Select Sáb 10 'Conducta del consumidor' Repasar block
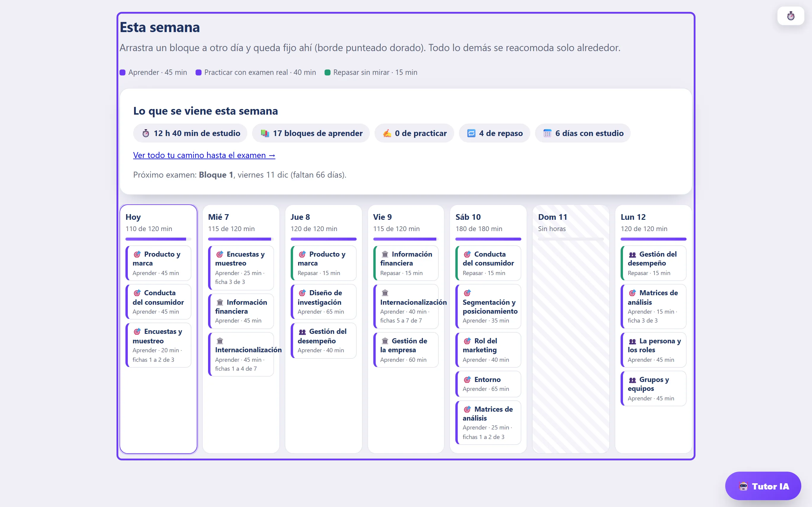Viewport: 812px width, 507px height. click(488, 263)
